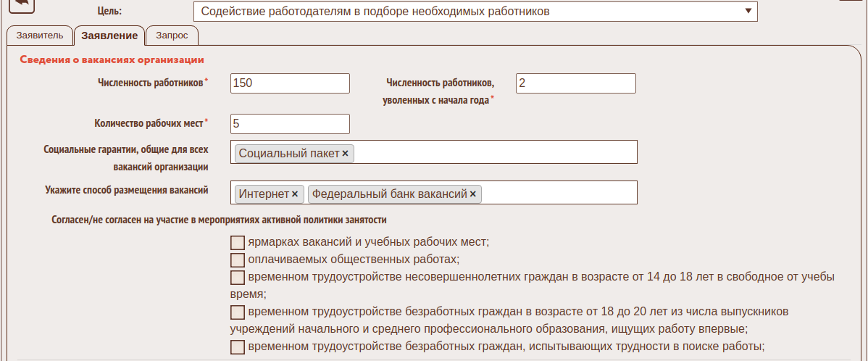Switch to the Запрос tab
The height and width of the screenshot is (361, 868).
click(172, 36)
